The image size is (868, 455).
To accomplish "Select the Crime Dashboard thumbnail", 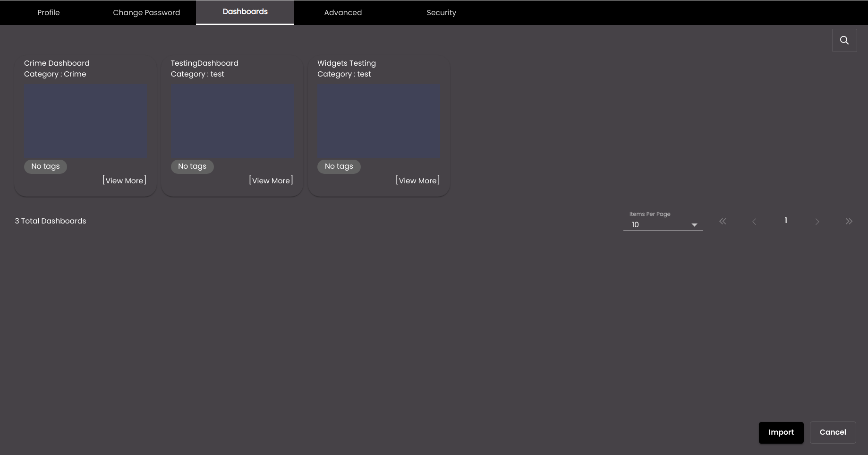I will [x=85, y=121].
